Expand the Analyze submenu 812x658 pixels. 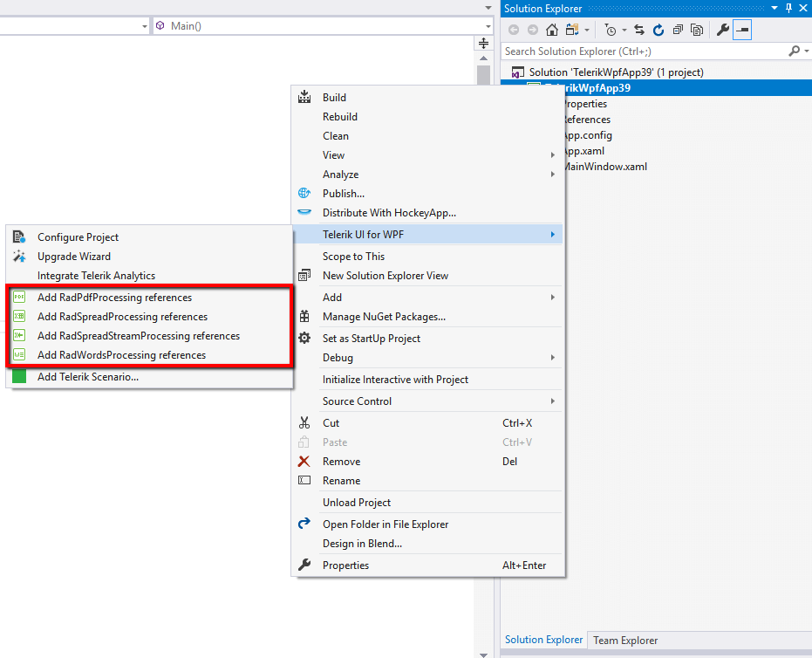(427, 175)
